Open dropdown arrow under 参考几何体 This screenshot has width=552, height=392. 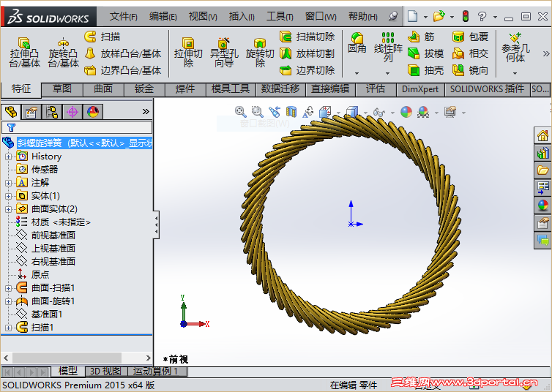515,73
